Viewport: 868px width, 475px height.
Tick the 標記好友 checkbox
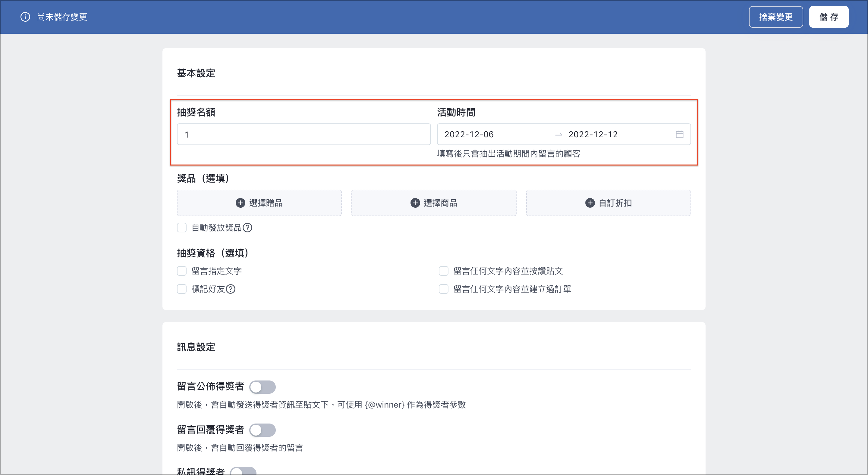[x=182, y=289]
